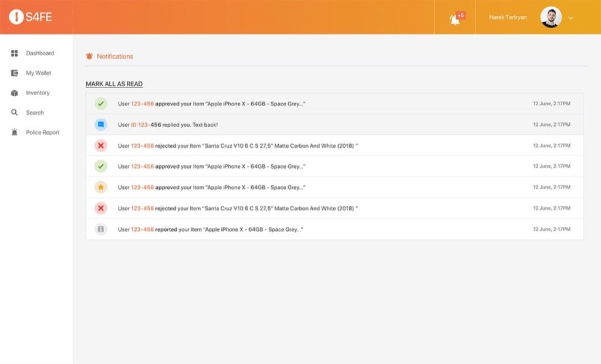The width and height of the screenshot is (601, 364).
Task: Go to My Wallet
Action: pos(38,73)
